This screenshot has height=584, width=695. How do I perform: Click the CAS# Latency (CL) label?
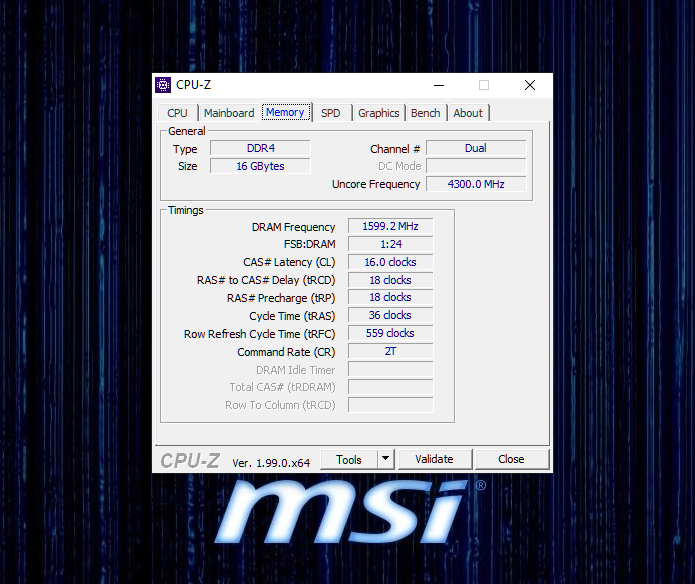pyautogui.click(x=289, y=262)
